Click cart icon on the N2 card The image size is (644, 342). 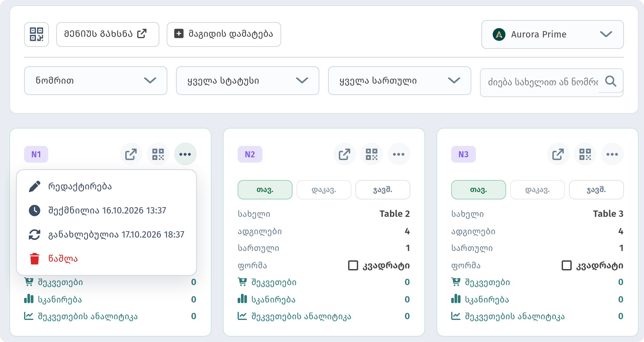[242, 282]
